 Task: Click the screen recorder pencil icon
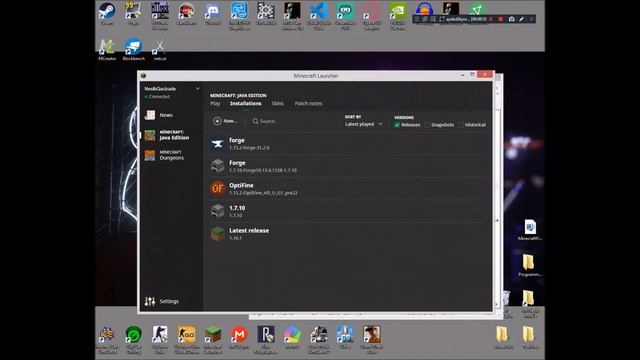click(522, 19)
